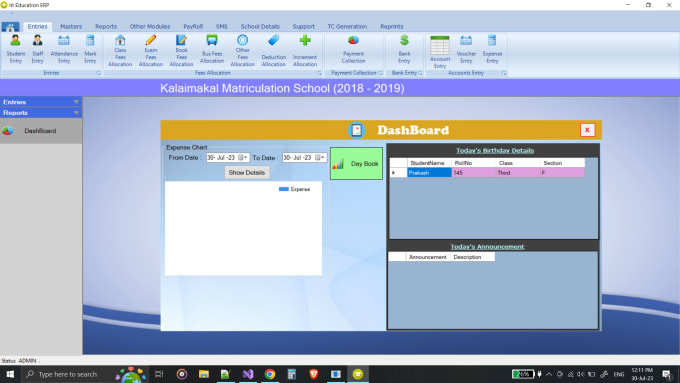Open Student Entry from the ribbon
This screenshot has width=680, height=383.
16,49
